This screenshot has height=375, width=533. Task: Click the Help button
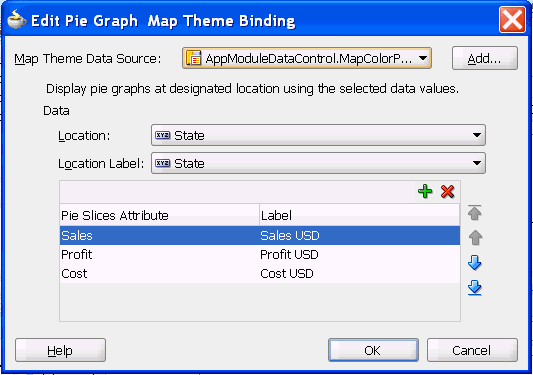pyautogui.click(x=60, y=350)
